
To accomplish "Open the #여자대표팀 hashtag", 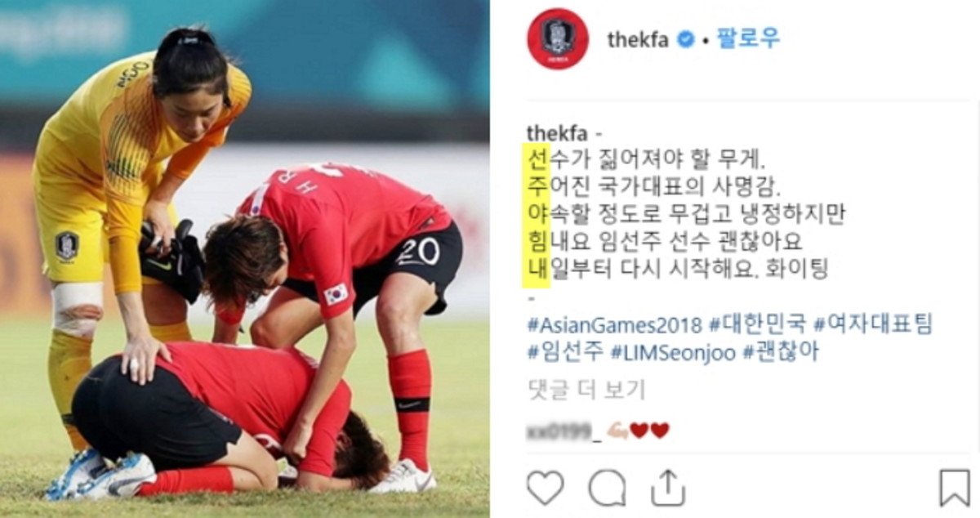I will pyautogui.click(x=873, y=325).
